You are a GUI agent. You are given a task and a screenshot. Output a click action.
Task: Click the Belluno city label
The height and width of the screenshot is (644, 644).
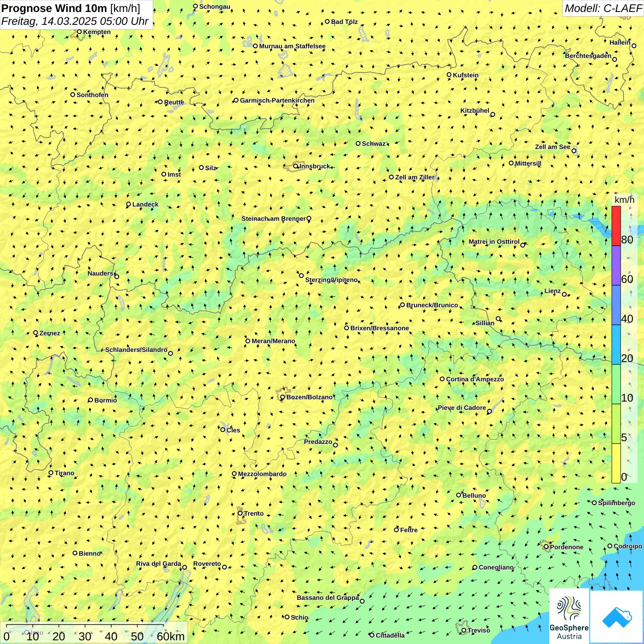474,495
